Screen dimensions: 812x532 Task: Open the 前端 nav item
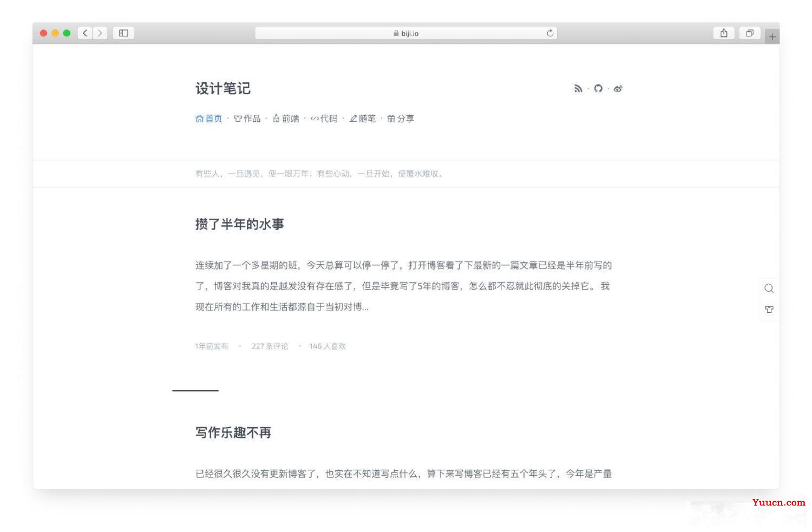286,119
